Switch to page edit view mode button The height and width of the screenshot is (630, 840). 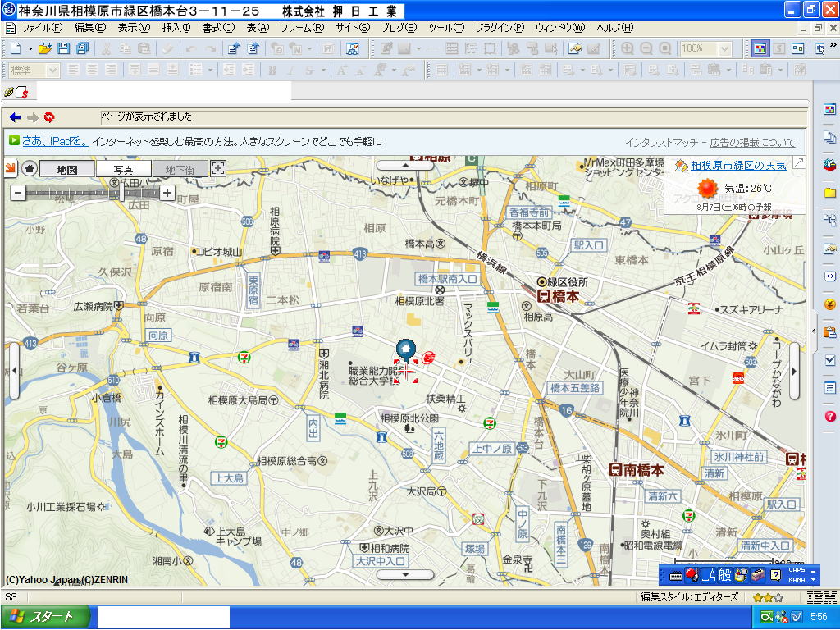click(760, 48)
